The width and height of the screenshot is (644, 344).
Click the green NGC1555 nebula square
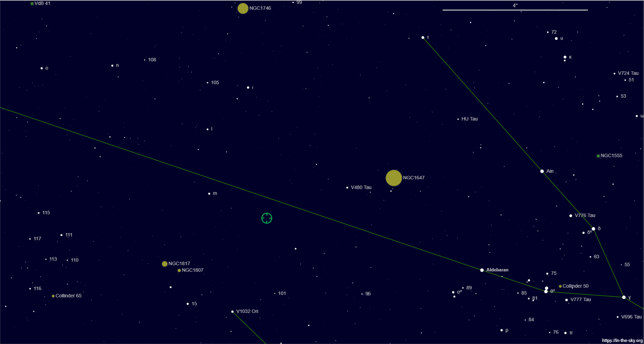[598, 156]
